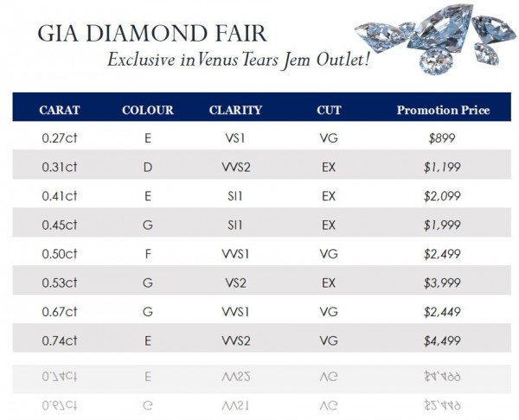Select the 0.27ct carat cell
Viewport: 519px width, 420px height.
(x=60, y=137)
